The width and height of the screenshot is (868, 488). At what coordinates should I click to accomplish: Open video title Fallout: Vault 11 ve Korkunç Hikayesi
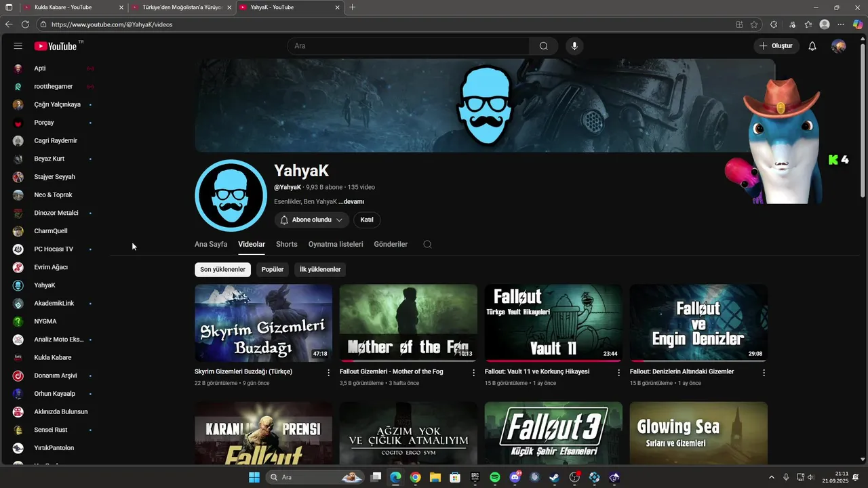coord(537,371)
